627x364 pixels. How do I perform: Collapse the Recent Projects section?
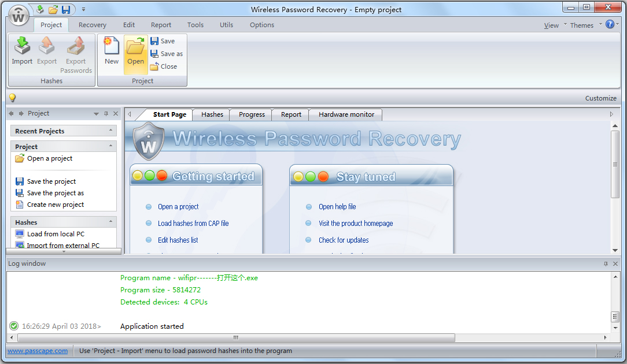(110, 131)
